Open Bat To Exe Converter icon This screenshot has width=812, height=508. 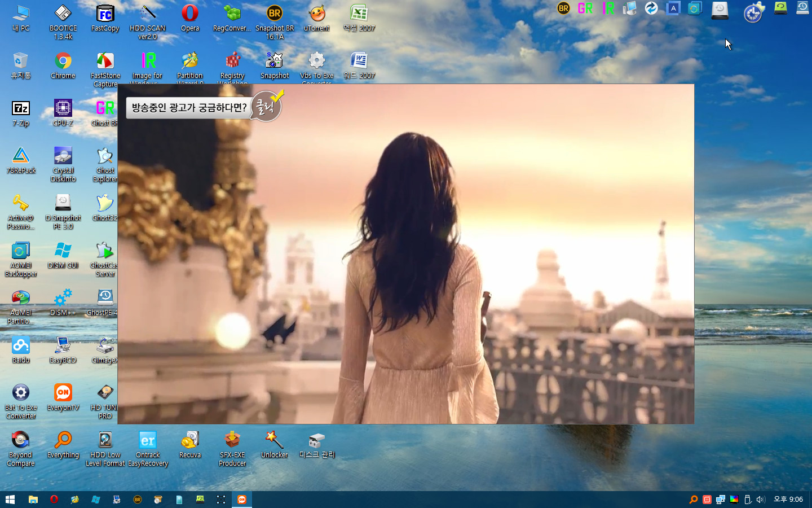click(21, 401)
